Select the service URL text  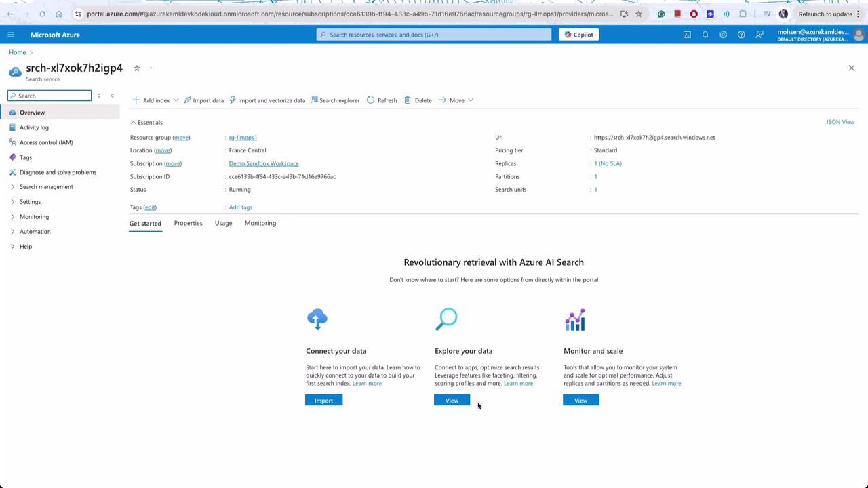tap(654, 138)
